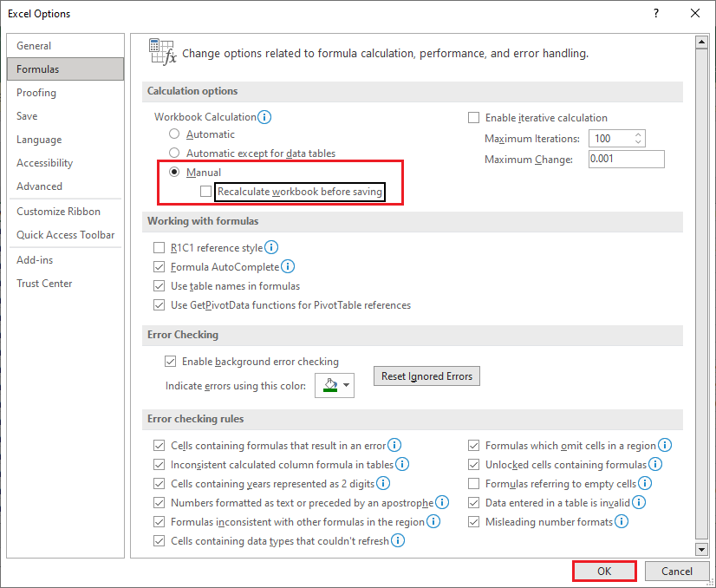
Task: Uncheck Cells containing years as 2 digits
Action: pyautogui.click(x=159, y=483)
